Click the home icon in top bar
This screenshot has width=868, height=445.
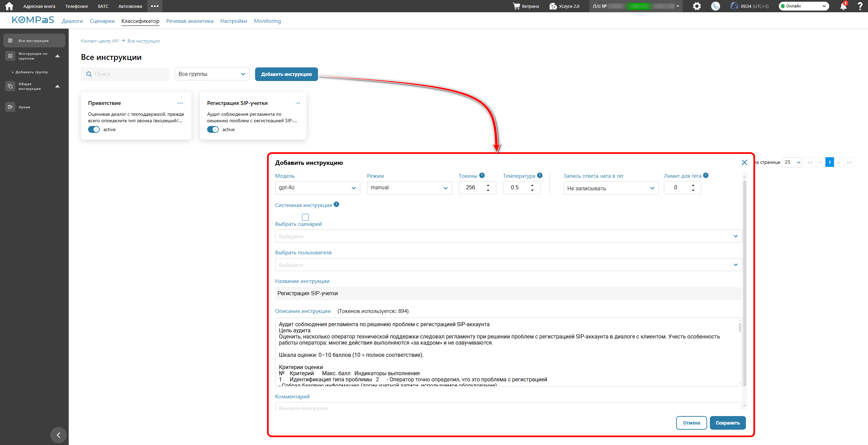(x=9, y=6)
